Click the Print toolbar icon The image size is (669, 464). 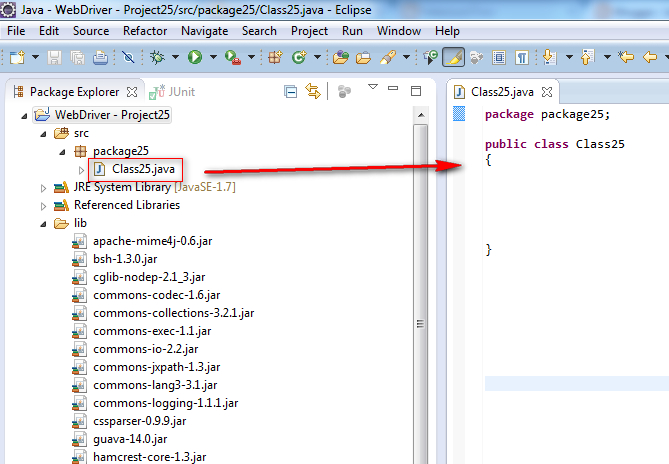click(x=100, y=57)
